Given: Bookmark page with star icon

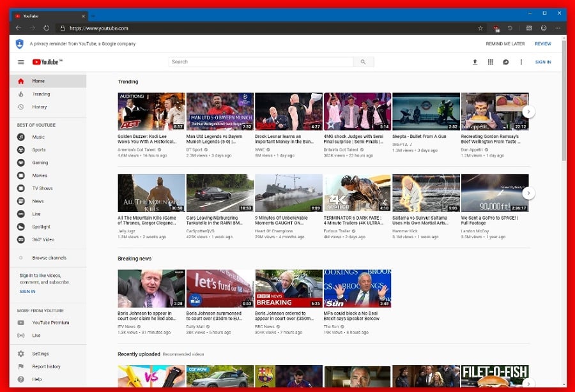Looking at the screenshot, I should [x=480, y=28].
